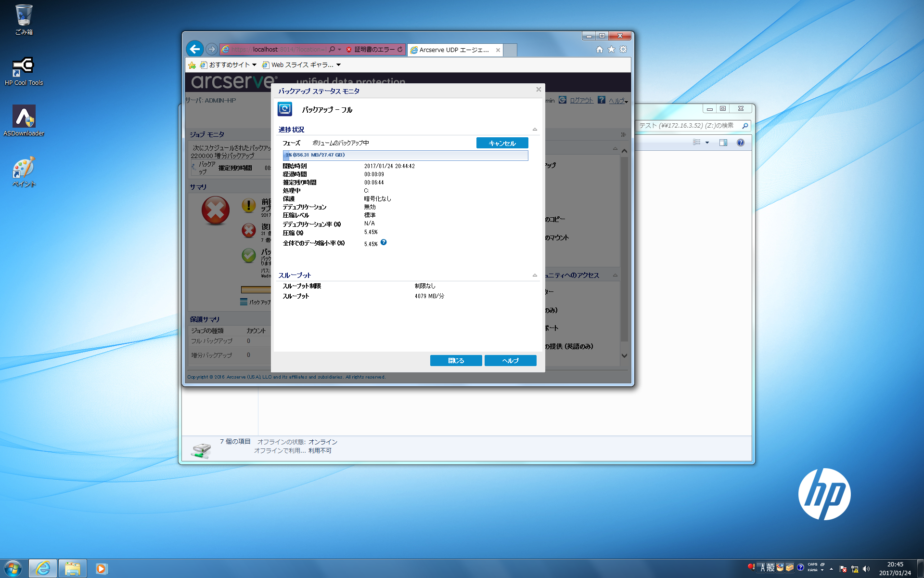Viewport: 924px width, 578px height.
Task: Click the backup progress bar
Action: [405, 155]
